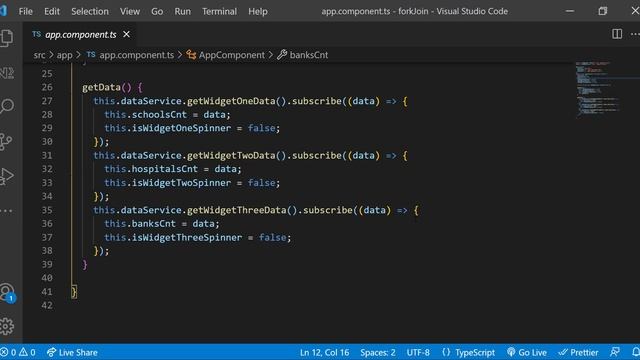Open the Help menu
This screenshot has height=360, width=640.
(258, 11)
